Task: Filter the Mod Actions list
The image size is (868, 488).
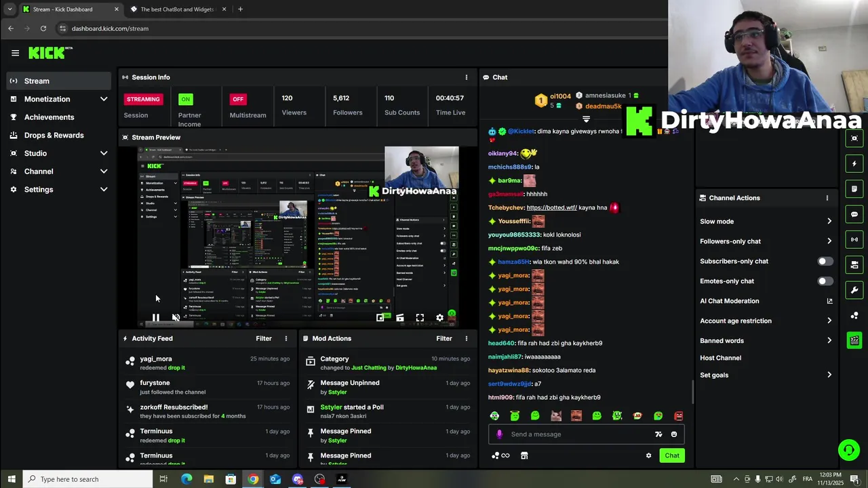Action: pyautogui.click(x=444, y=338)
